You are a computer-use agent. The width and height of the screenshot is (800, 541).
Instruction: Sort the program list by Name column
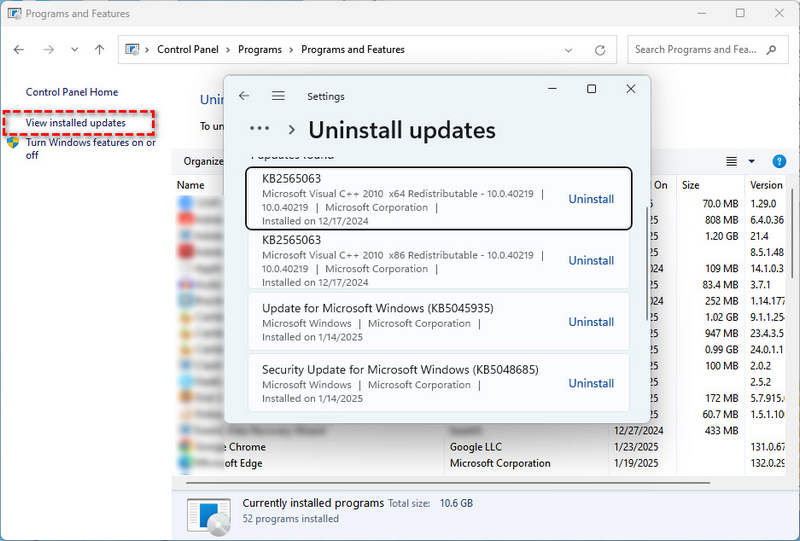point(190,185)
